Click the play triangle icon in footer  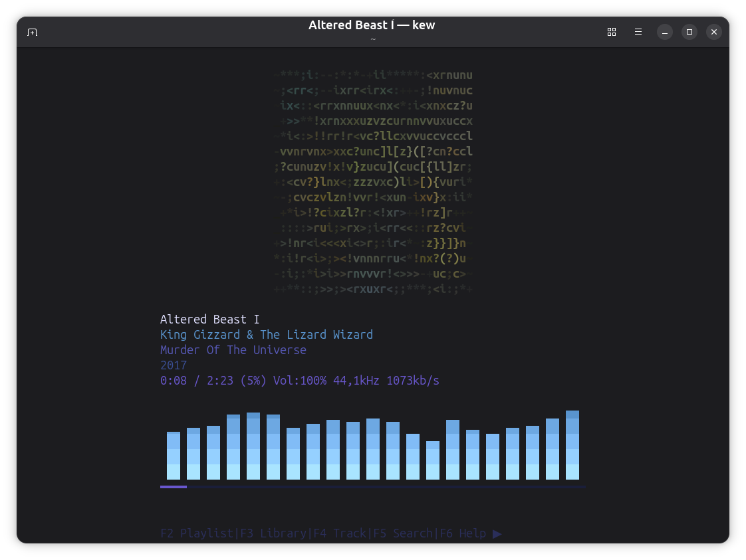click(497, 533)
